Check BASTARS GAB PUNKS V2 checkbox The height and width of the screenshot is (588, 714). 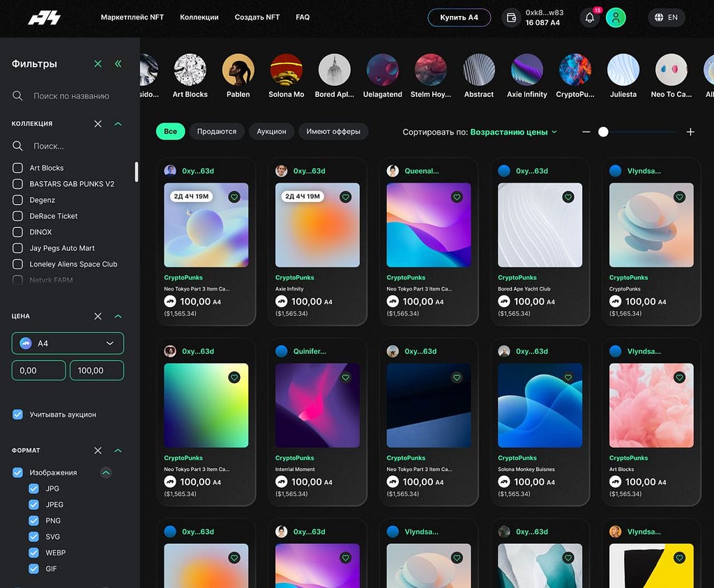click(17, 184)
